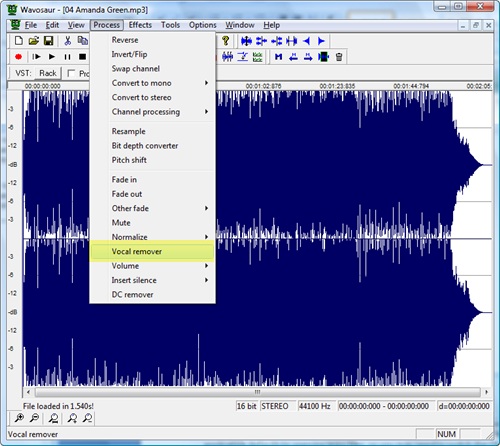Apply Fade in
The image size is (500, 446).
[152, 179]
